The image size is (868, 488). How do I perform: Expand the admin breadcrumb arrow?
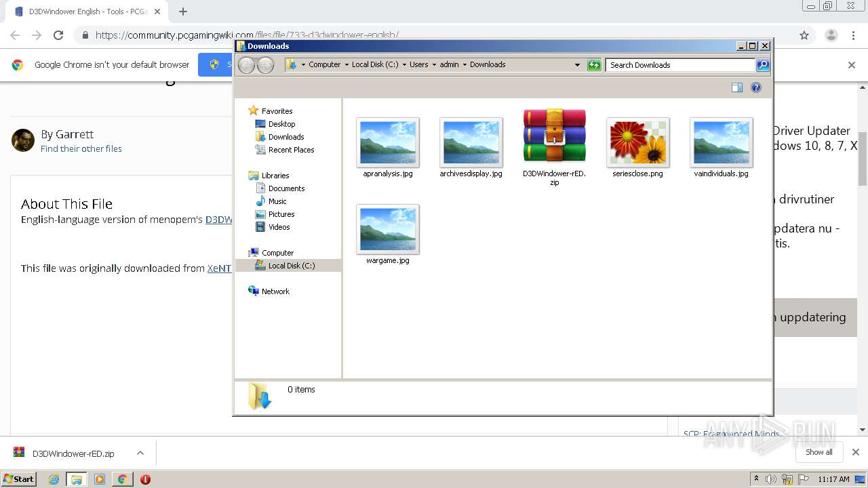465,65
